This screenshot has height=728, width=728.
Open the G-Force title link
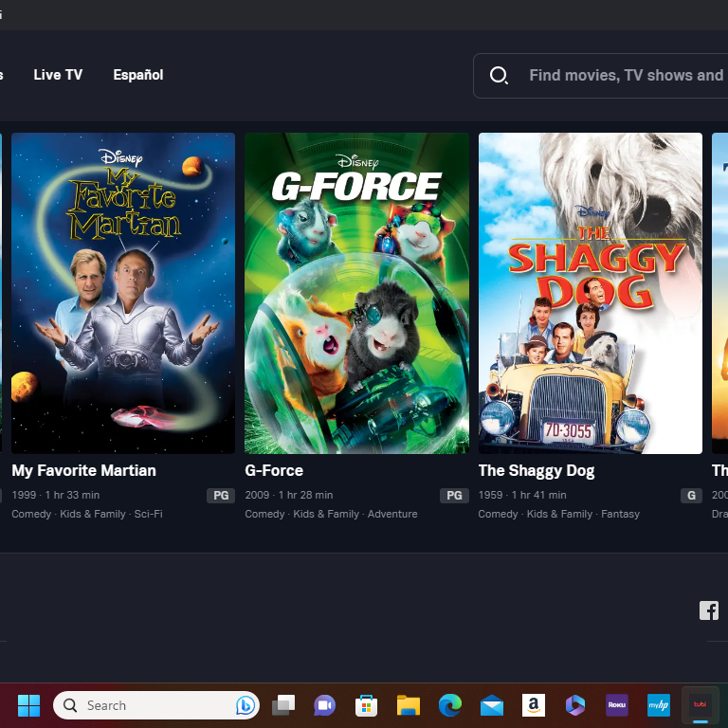274,470
